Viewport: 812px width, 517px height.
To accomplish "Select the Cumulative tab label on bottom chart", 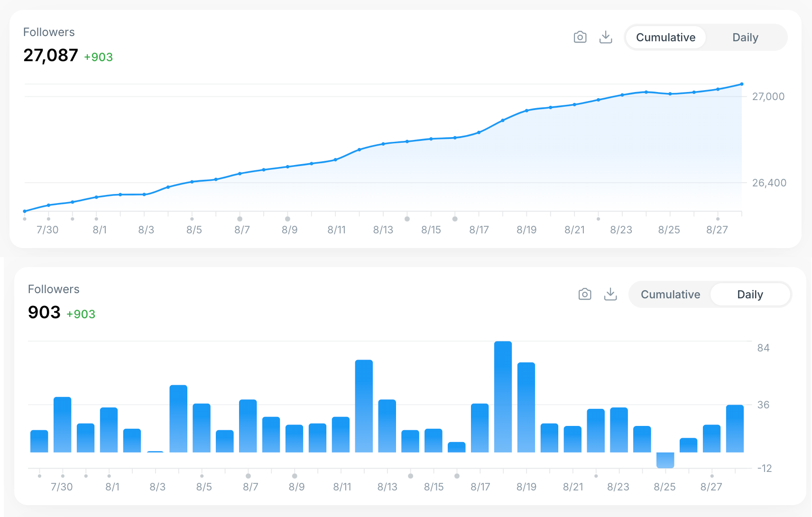I will 670,294.
